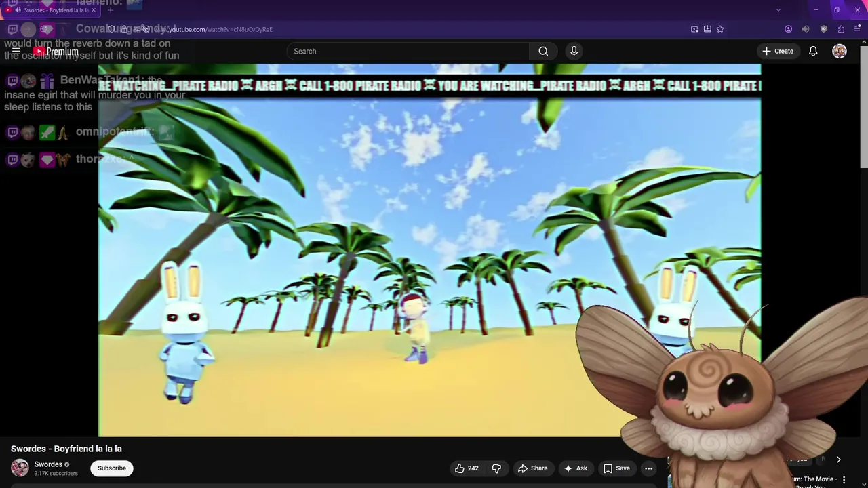Go to YouTube Premium home logo

coord(56,51)
